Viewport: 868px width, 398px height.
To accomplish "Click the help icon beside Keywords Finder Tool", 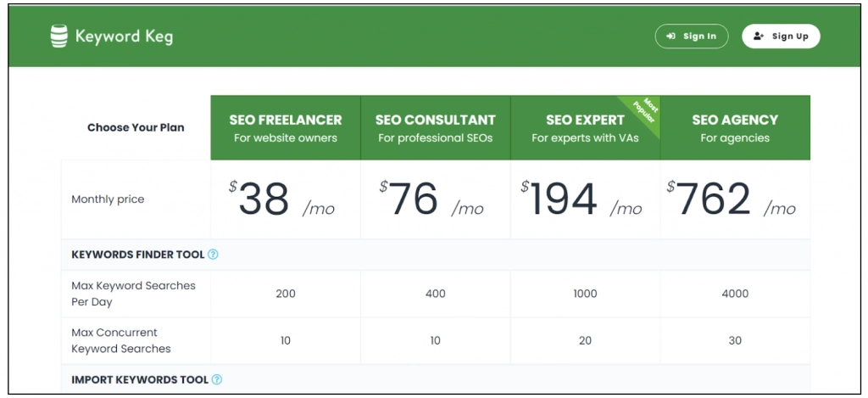I will point(213,254).
